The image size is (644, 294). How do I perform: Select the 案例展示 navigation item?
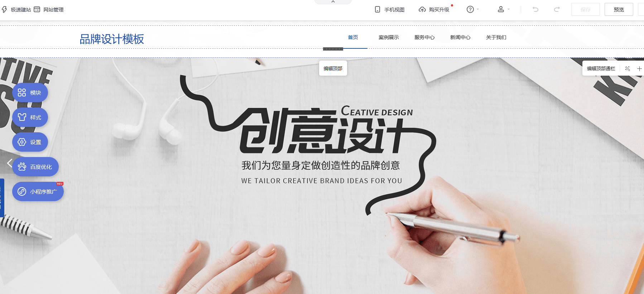click(x=389, y=37)
